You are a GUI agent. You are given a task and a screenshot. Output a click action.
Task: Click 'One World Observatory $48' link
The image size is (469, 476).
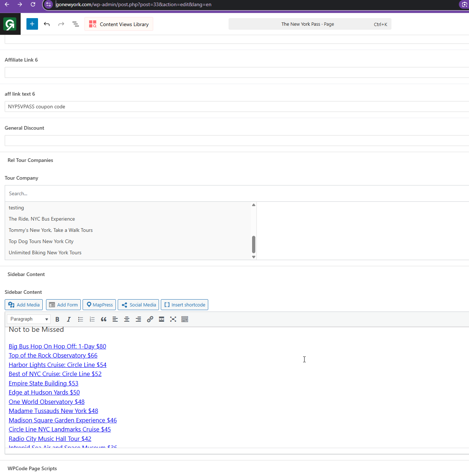point(47,402)
